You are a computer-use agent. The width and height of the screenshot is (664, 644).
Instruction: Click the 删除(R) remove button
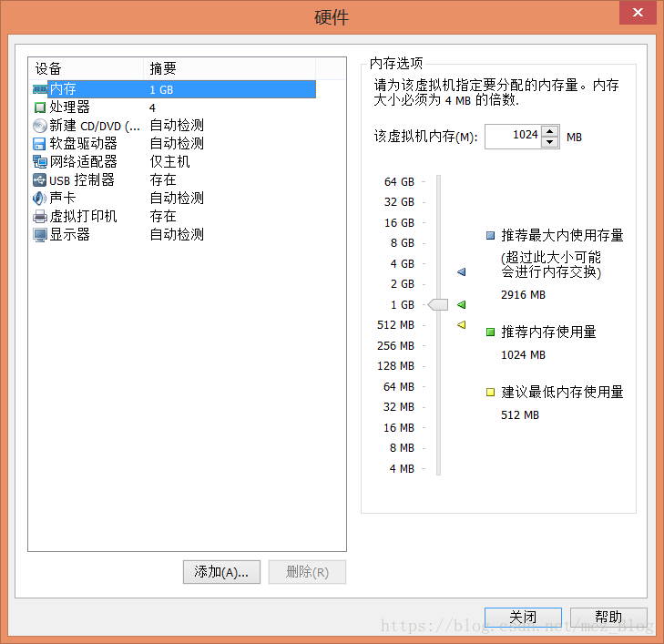click(x=307, y=572)
